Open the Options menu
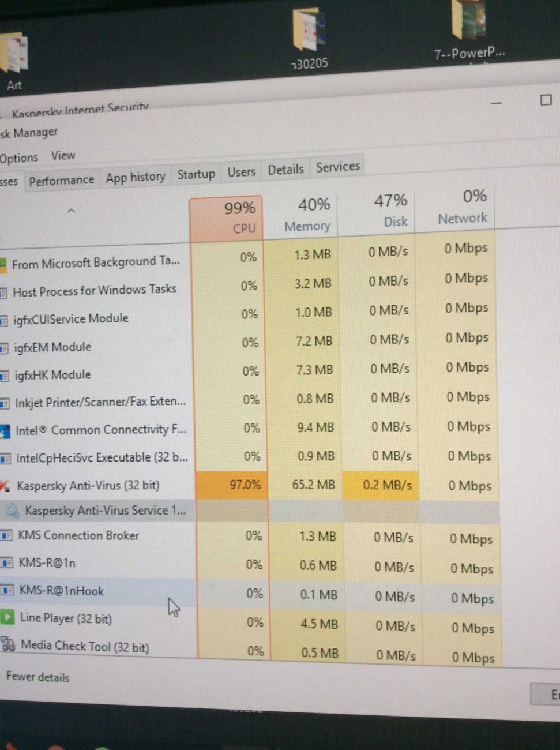The image size is (560, 750). pyautogui.click(x=19, y=158)
